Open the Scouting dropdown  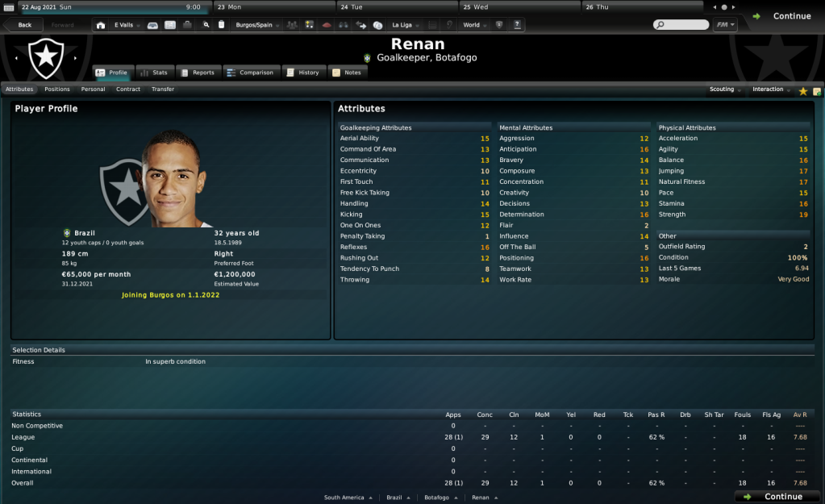pos(725,90)
